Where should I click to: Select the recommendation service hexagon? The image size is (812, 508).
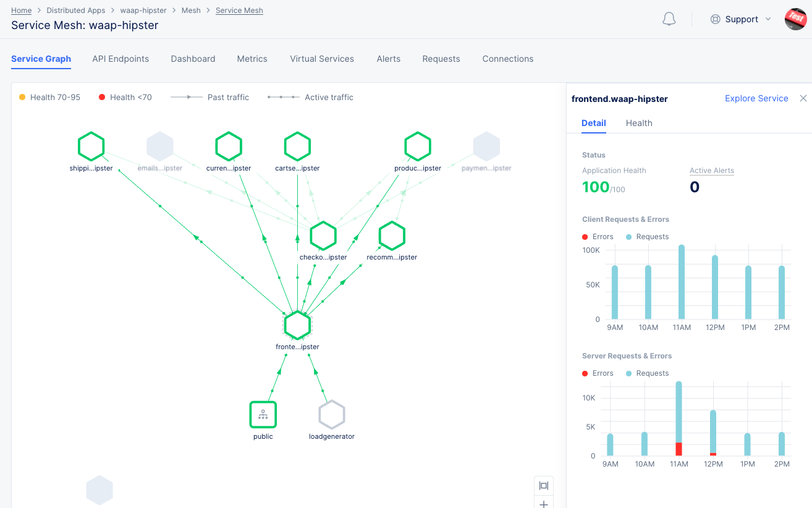[x=392, y=235]
